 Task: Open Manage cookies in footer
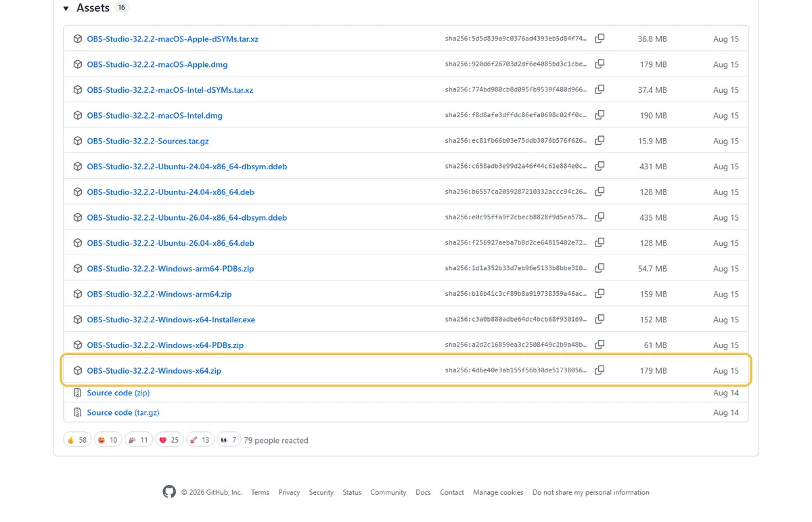tap(498, 492)
